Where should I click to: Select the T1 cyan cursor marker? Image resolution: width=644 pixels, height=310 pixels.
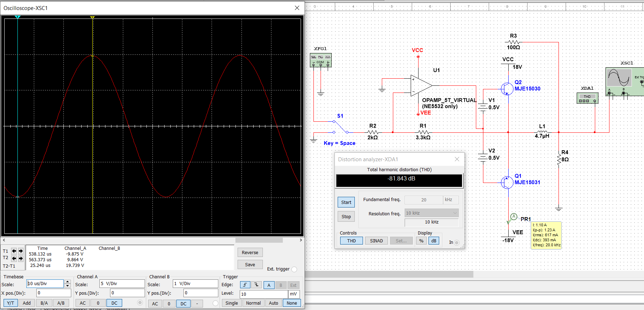tap(17, 17)
